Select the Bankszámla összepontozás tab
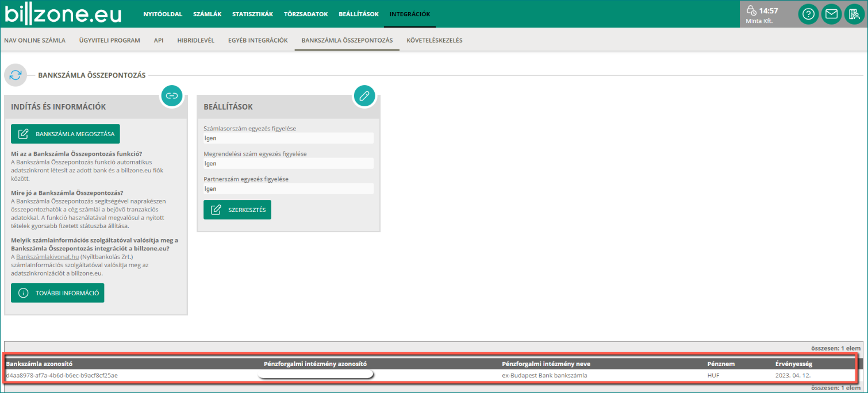 (347, 40)
